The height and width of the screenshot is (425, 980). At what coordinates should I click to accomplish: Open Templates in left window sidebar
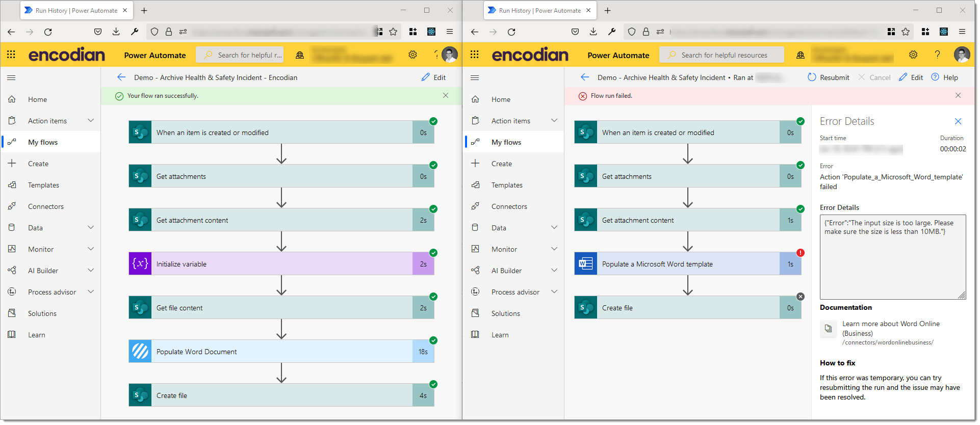50,185
